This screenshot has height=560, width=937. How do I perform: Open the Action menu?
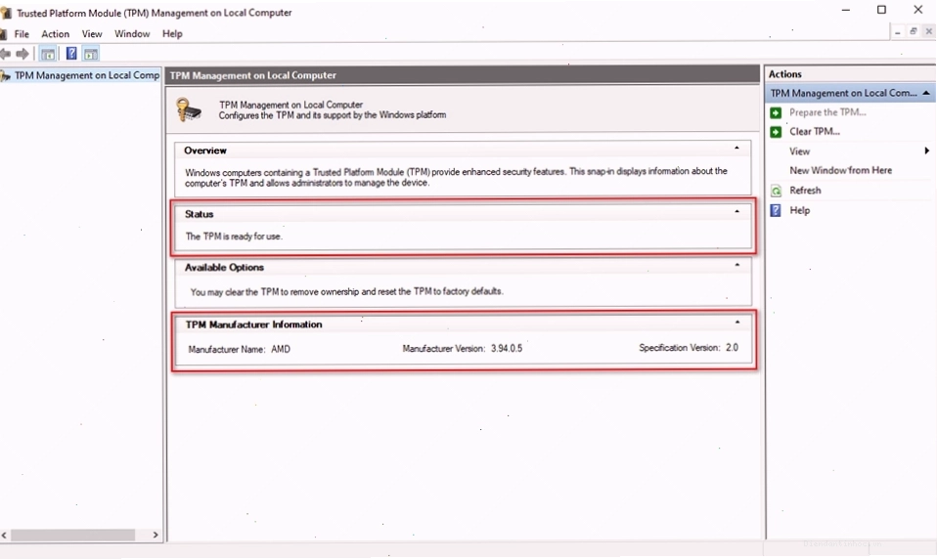55,34
